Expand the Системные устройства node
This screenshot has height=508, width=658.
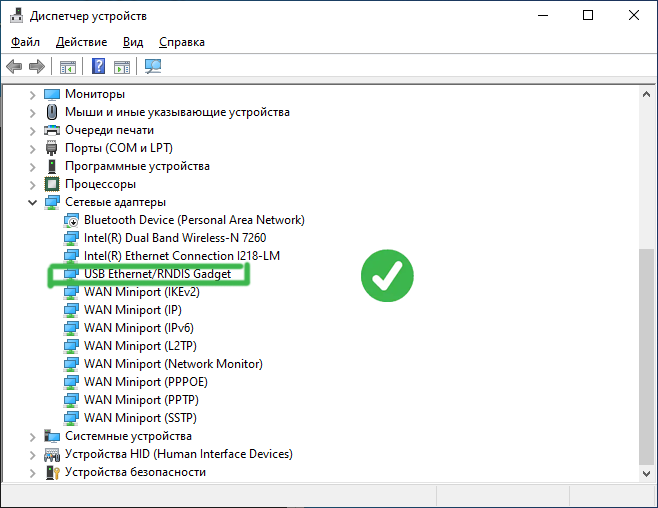coord(33,437)
